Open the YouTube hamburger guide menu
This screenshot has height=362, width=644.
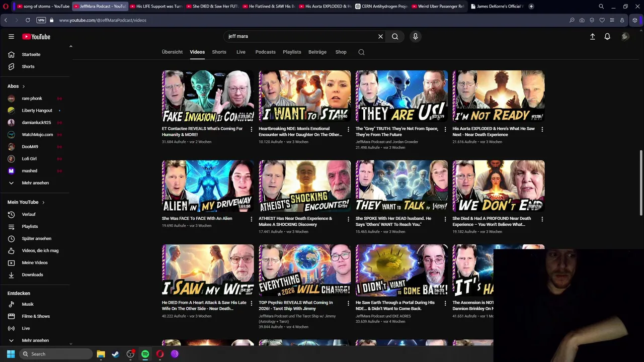[11, 36]
